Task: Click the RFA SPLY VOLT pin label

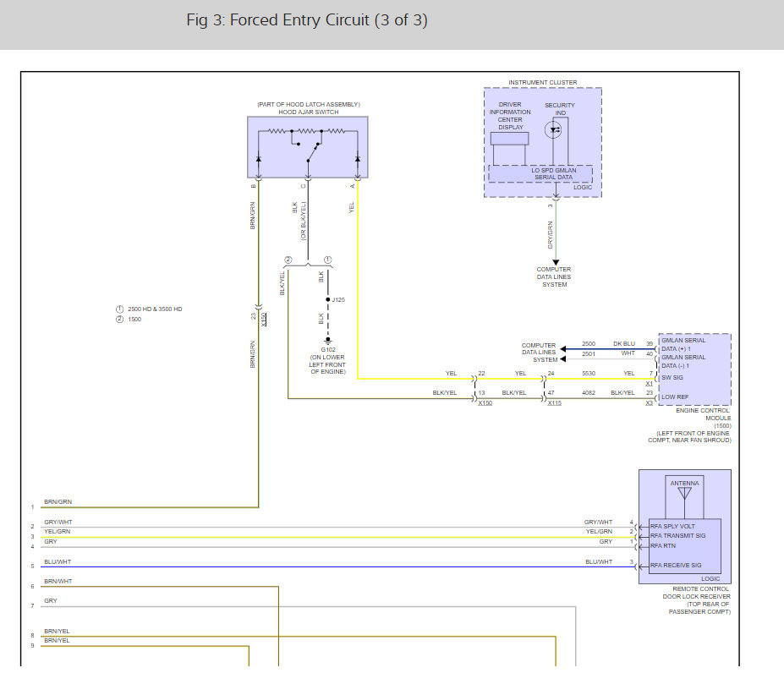Action: click(x=672, y=526)
